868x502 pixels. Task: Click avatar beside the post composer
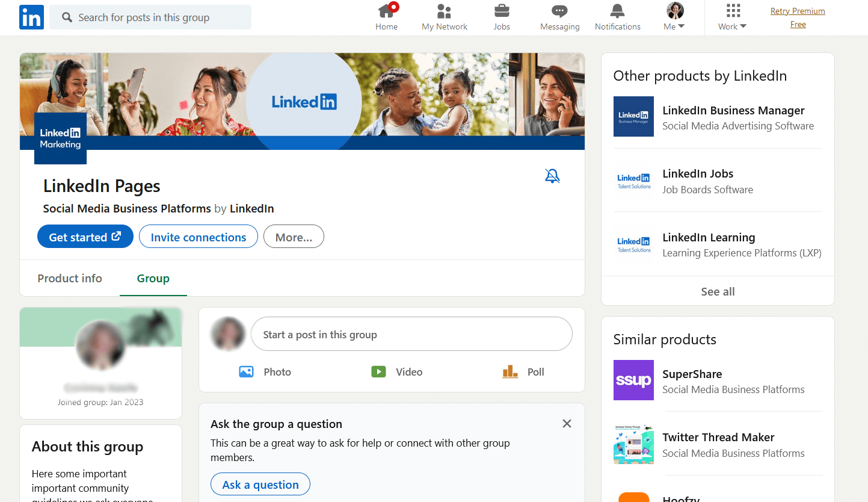(228, 334)
